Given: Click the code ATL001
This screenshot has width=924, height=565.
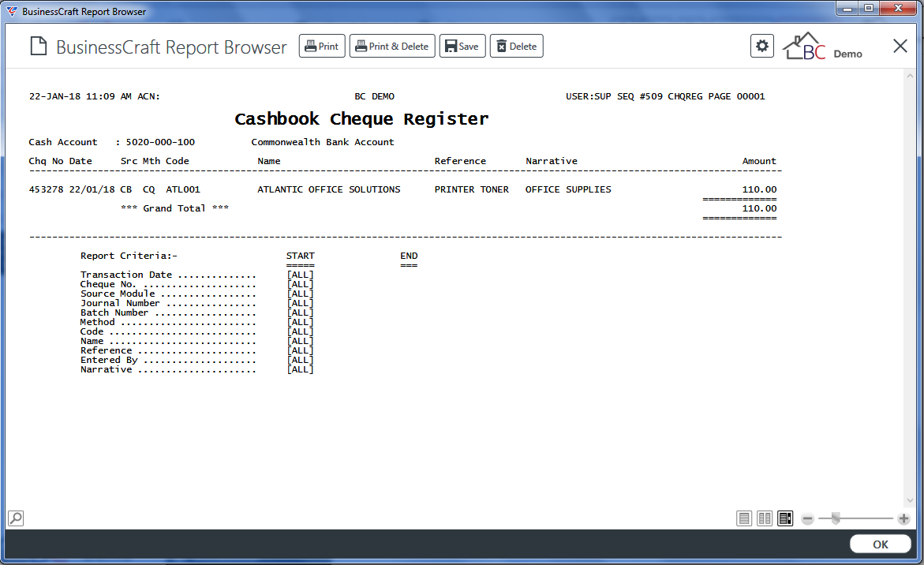Looking at the screenshot, I should pyautogui.click(x=183, y=189).
